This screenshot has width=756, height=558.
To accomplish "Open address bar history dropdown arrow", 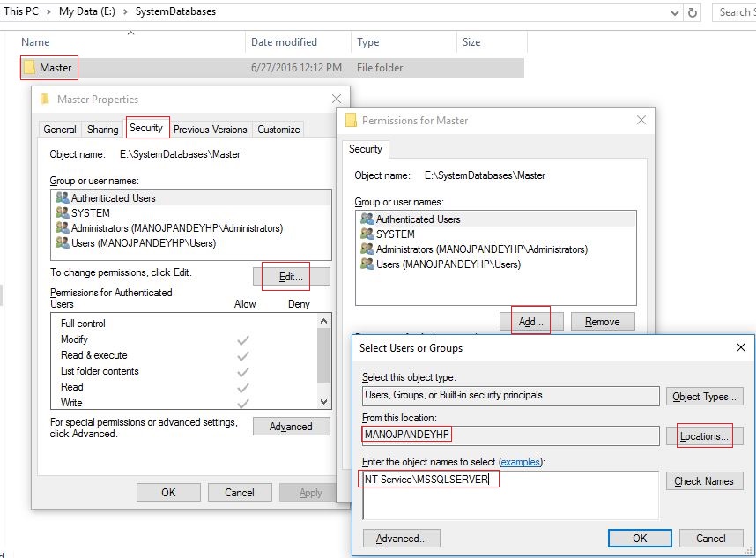I will click(675, 13).
